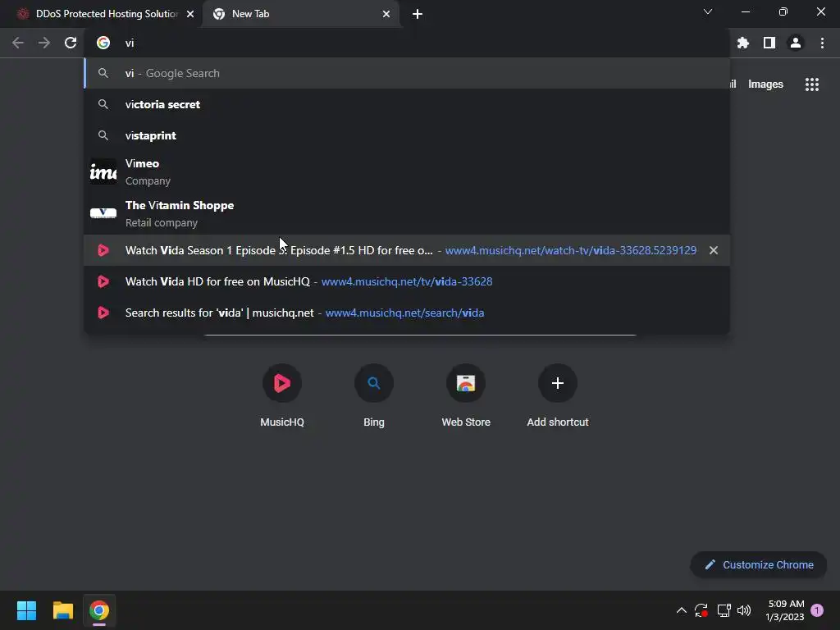The height and width of the screenshot is (630, 840).
Task: Open a new tab with plus button
Action: coord(418,14)
